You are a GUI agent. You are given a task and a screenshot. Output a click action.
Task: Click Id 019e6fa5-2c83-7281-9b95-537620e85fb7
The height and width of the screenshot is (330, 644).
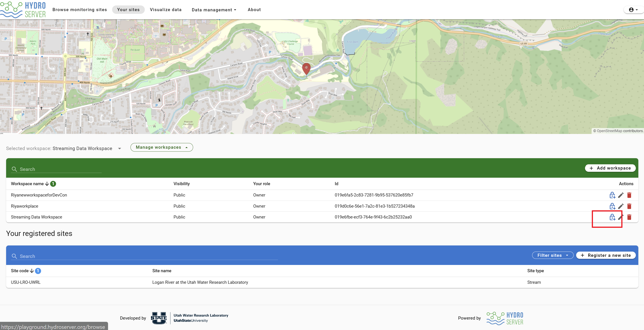(374, 195)
